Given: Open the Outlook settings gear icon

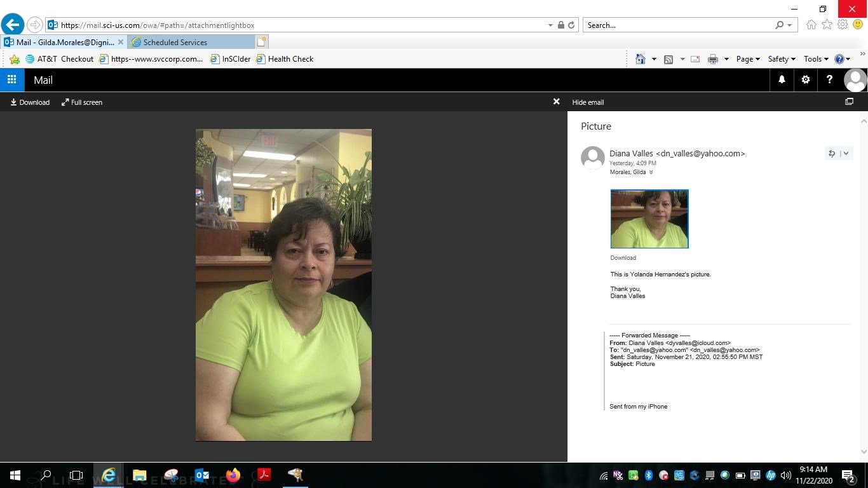Looking at the screenshot, I should tap(805, 79).
